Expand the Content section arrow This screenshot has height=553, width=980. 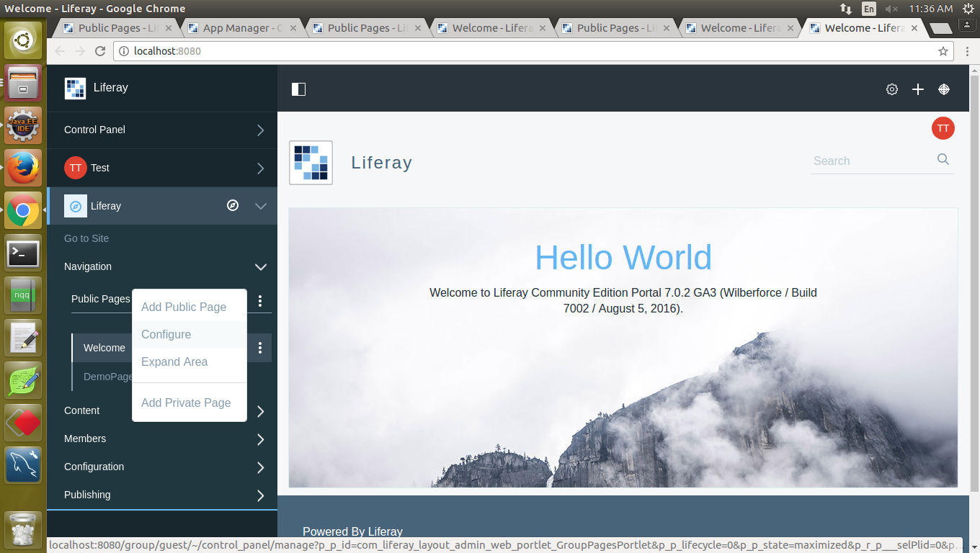coord(261,411)
